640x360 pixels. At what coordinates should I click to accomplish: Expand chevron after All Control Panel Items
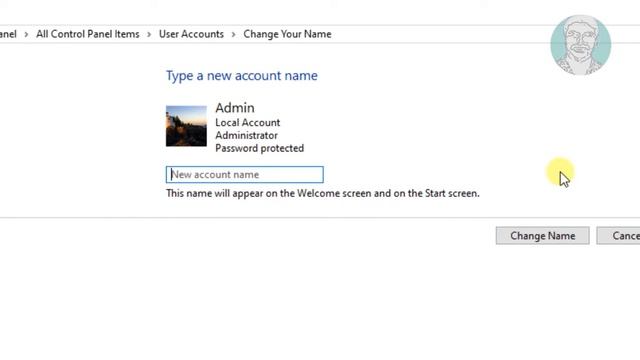149,34
